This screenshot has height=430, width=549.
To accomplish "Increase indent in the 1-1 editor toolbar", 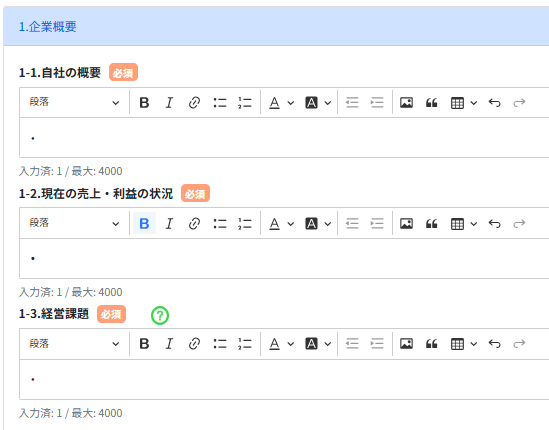I will point(377,103).
